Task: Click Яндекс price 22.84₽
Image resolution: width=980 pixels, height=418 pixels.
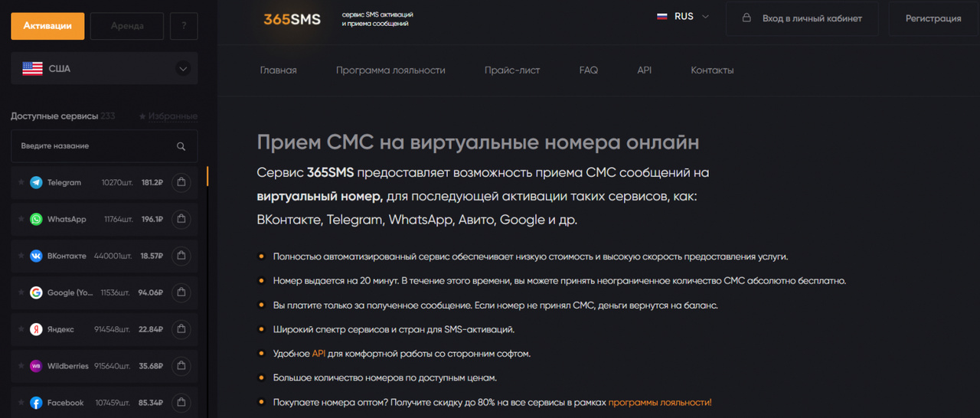Action: [x=151, y=329]
